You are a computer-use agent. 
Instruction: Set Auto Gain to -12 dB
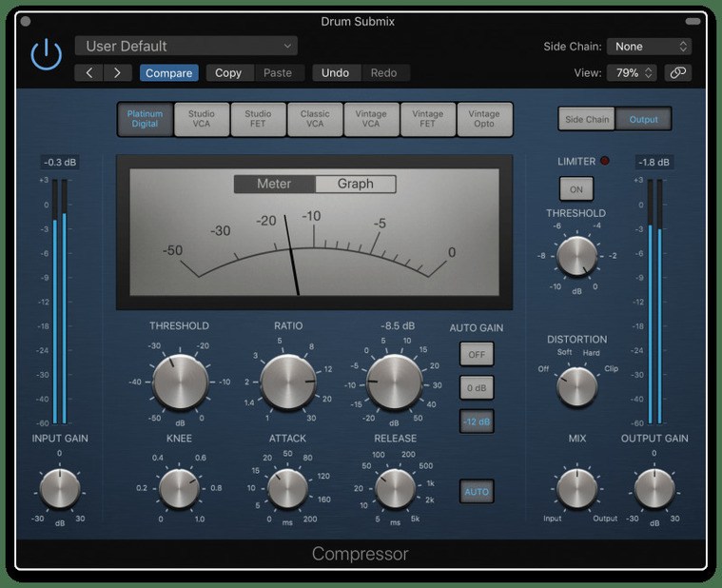pos(477,421)
